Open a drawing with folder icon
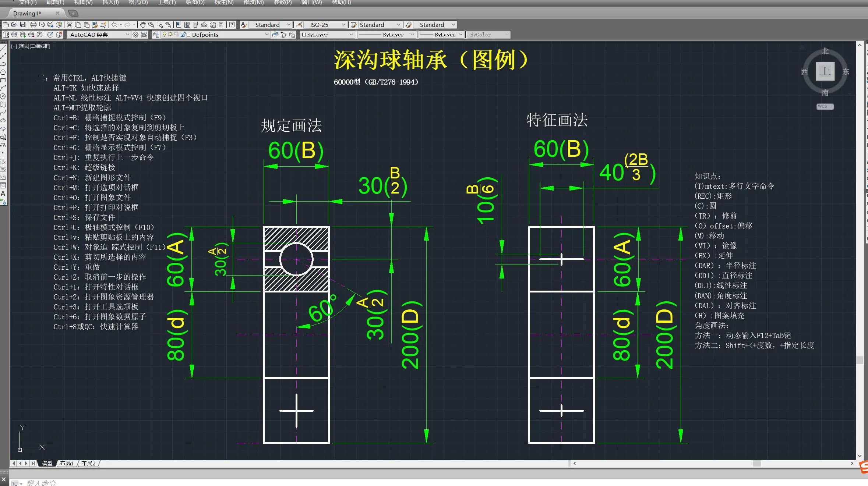This screenshot has width=868, height=486. 14,25
